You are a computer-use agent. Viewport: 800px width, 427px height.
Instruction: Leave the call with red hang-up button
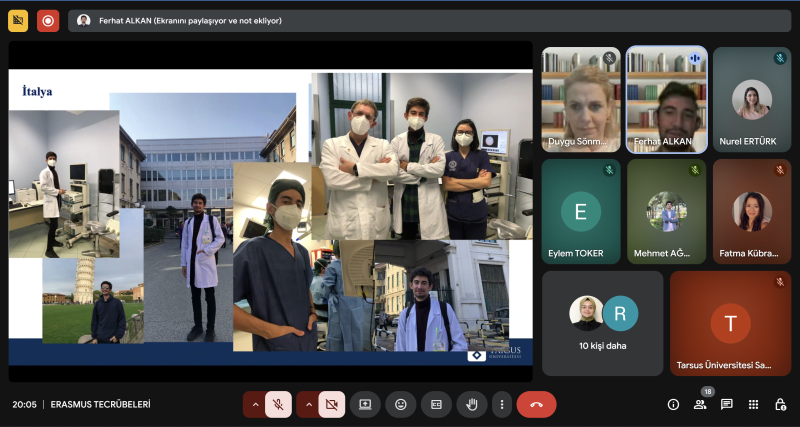[536, 404]
